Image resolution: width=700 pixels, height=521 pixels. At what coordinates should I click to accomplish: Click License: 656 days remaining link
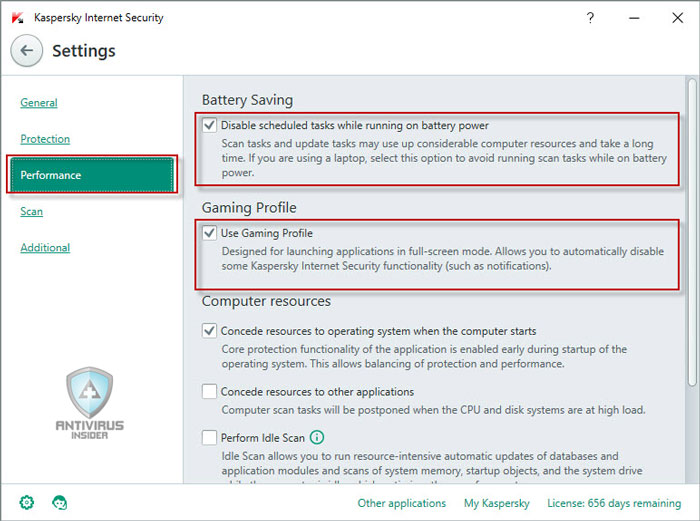tap(614, 503)
